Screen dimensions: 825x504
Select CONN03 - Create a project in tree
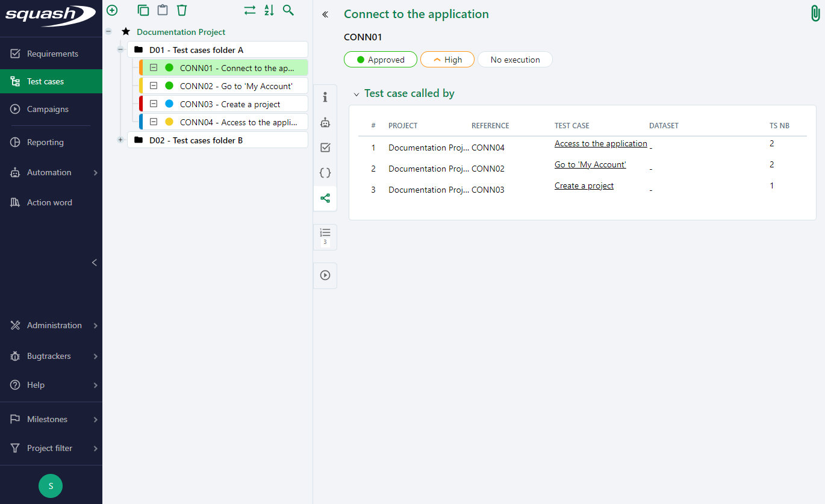point(229,104)
